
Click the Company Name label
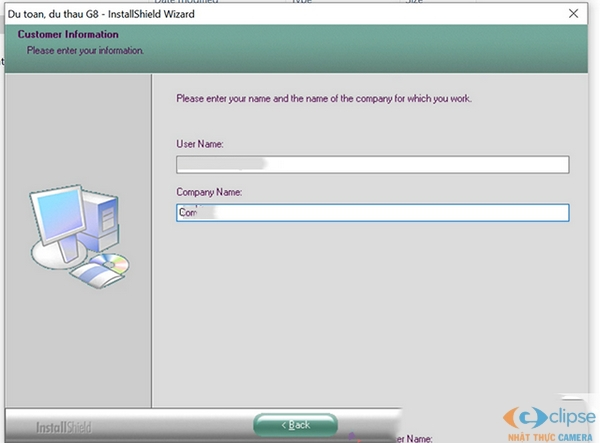[209, 191]
